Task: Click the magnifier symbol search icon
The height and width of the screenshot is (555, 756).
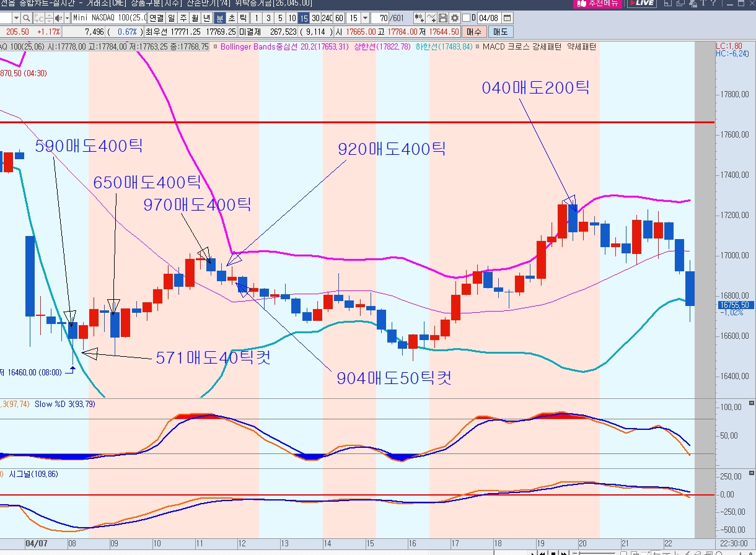Action: point(26,18)
